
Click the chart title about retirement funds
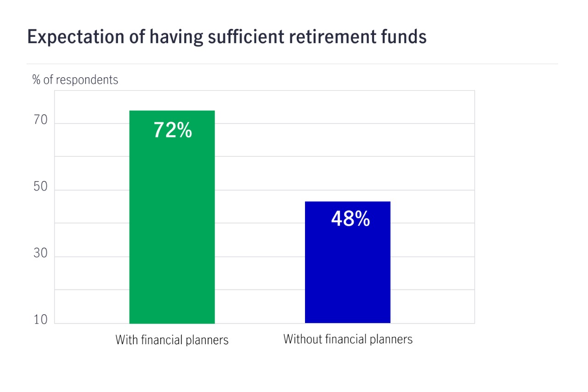pos(227,37)
